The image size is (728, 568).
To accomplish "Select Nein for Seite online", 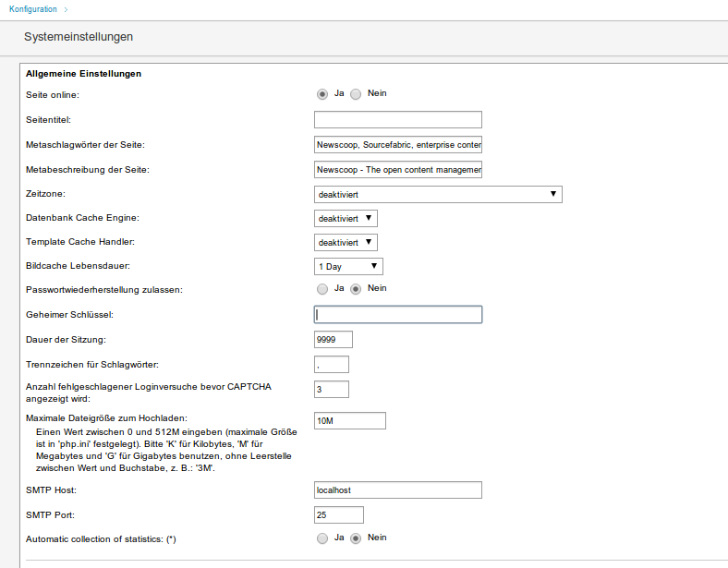I will tap(356, 94).
